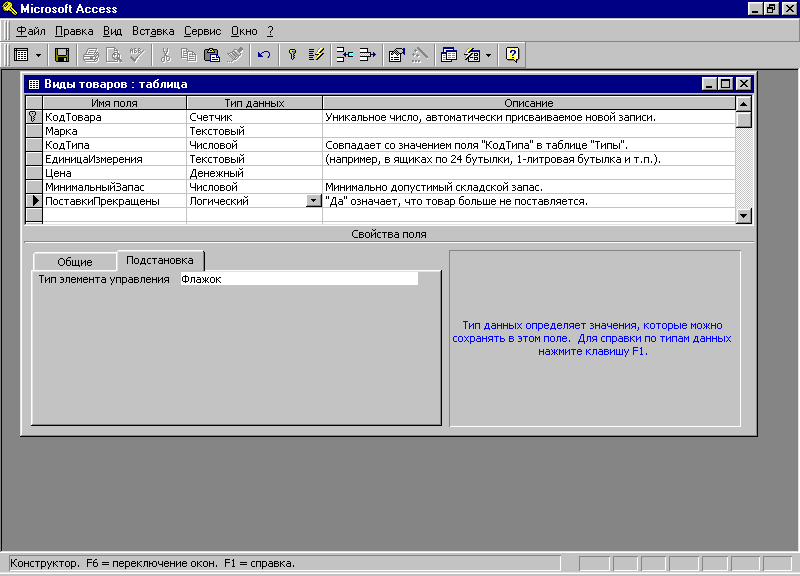Image resolution: width=800 pixels, height=576 pixels.
Task: Restore the Microsoft Access application window
Action: (770, 8)
